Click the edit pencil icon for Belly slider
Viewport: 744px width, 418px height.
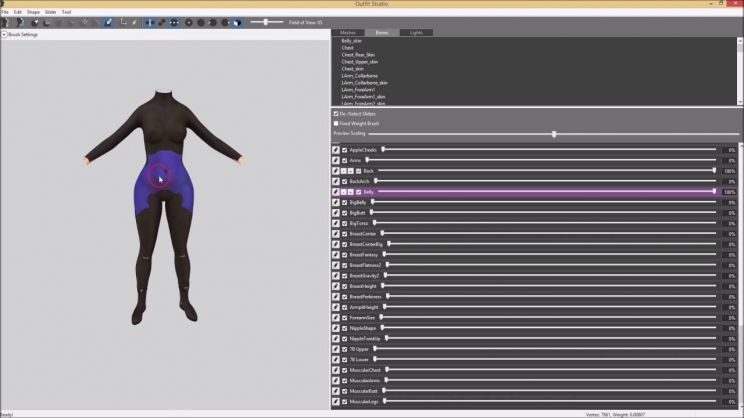tap(336, 191)
